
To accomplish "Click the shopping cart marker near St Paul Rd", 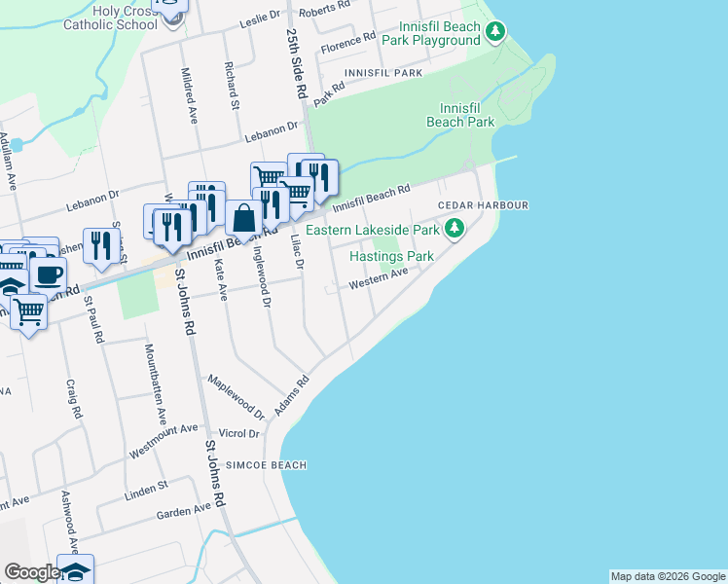I will 29,314.
